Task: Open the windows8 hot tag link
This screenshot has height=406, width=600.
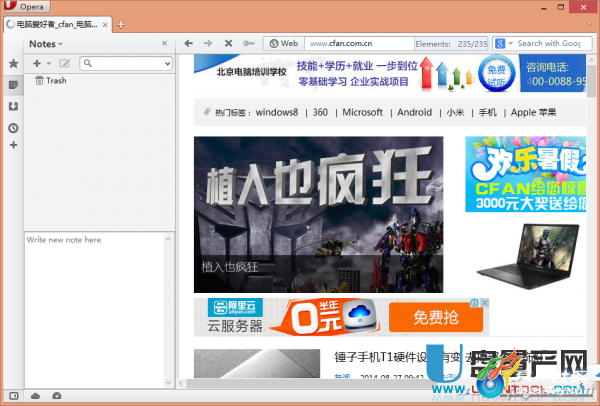Action: tap(277, 113)
